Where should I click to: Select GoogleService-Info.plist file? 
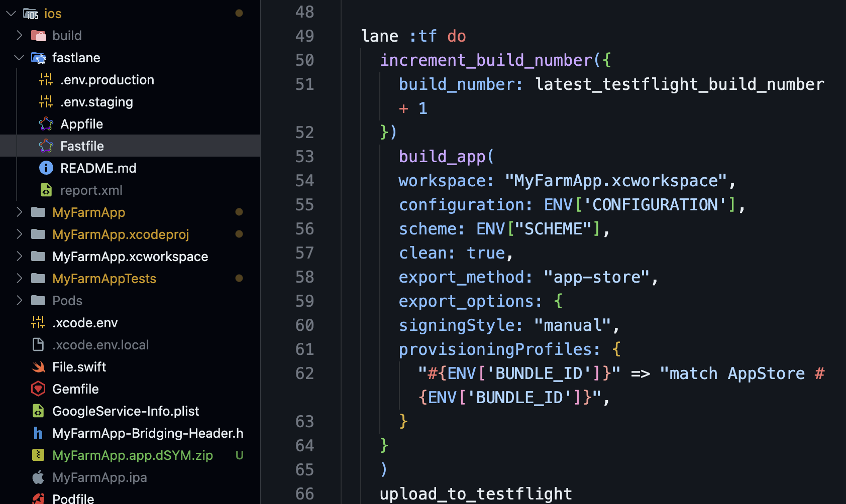pos(126,411)
